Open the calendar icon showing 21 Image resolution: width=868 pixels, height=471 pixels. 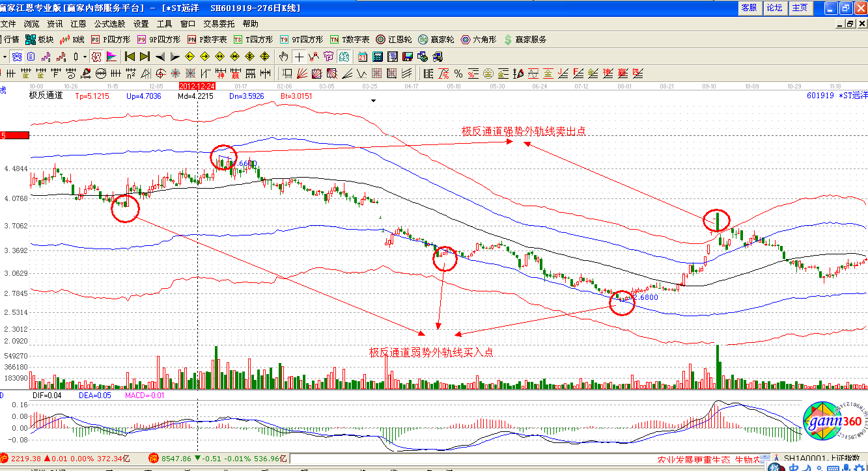click(x=362, y=57)
